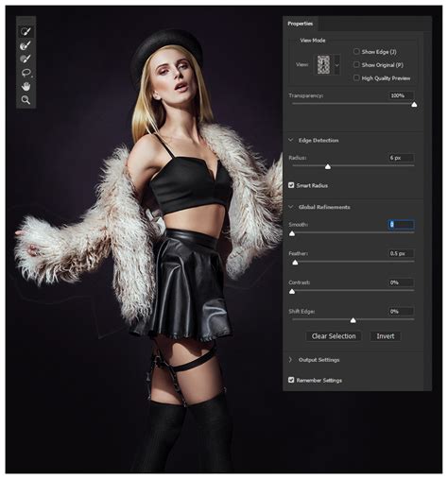Click the Contrast slider handle

point(292,291)
